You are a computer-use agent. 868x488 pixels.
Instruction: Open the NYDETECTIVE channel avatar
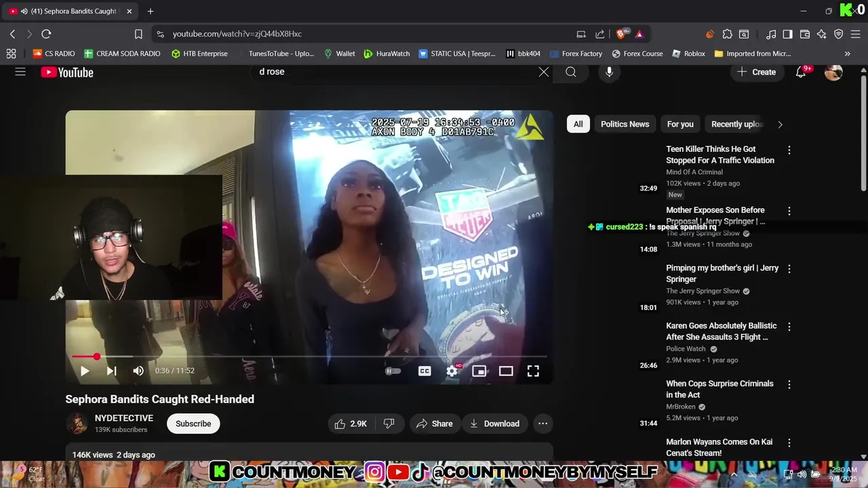coord(77,424)
